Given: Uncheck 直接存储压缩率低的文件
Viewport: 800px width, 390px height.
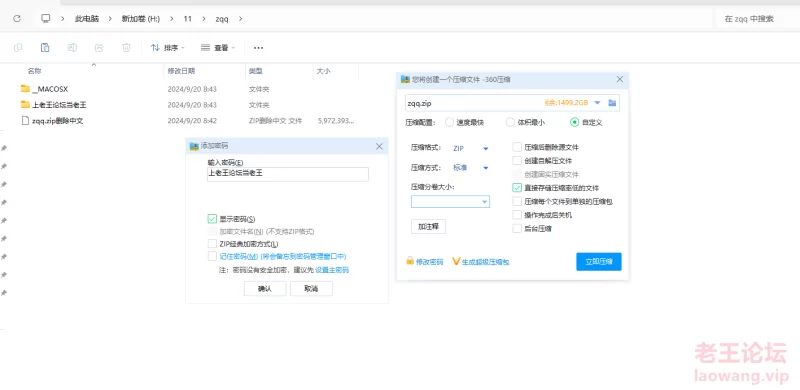Looking at the screenshot, I should click(x=517, y=187).
